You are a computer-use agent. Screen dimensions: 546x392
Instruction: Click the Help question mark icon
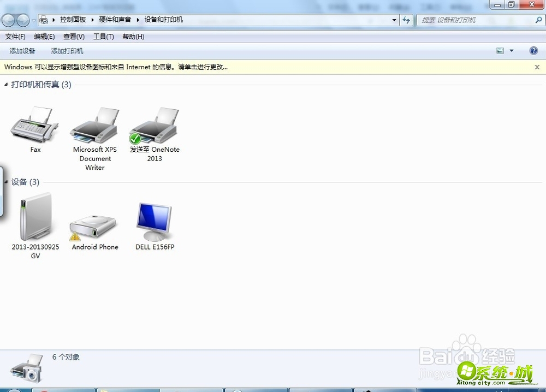click(x=533, y=50)
